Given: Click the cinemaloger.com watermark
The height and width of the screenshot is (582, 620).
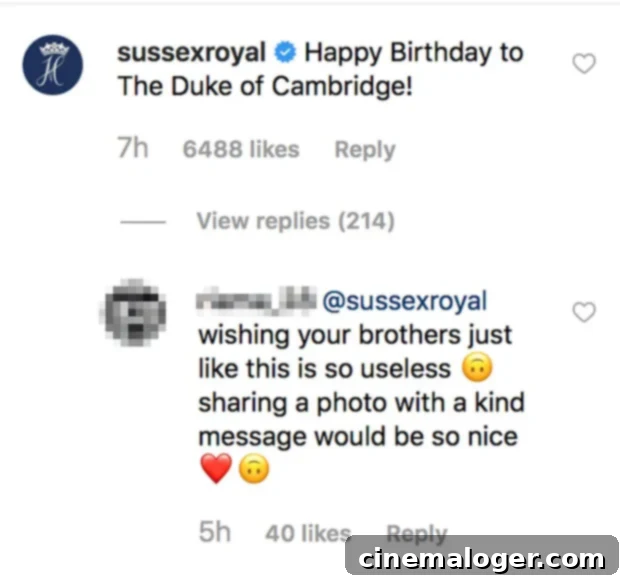Looking at the screenshot, I should [482, 559].
